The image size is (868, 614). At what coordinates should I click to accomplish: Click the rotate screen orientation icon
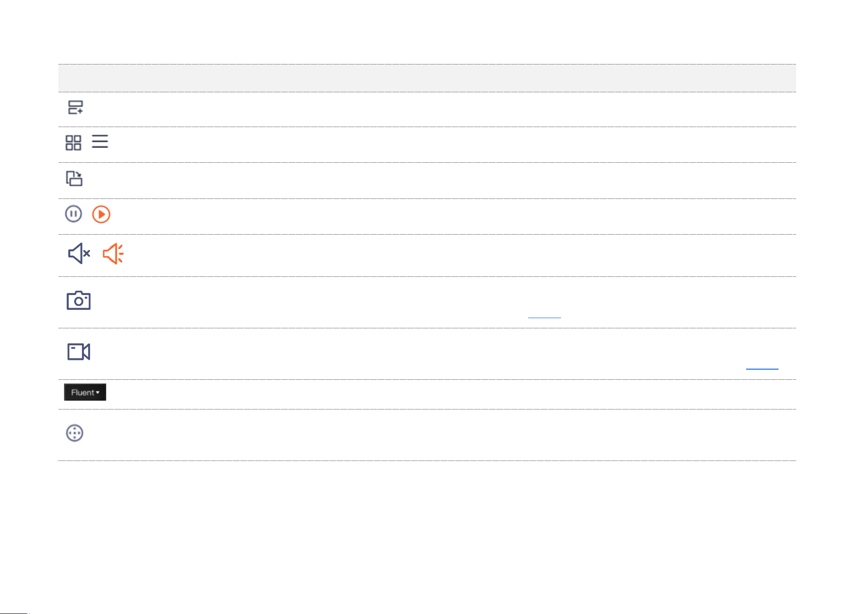point(74,179)
